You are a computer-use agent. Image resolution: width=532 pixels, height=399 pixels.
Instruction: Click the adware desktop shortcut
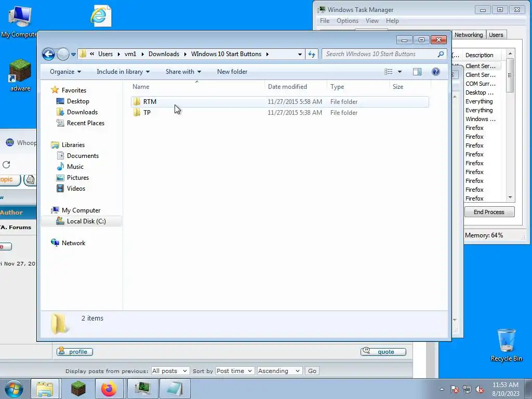tap(20, 75)
